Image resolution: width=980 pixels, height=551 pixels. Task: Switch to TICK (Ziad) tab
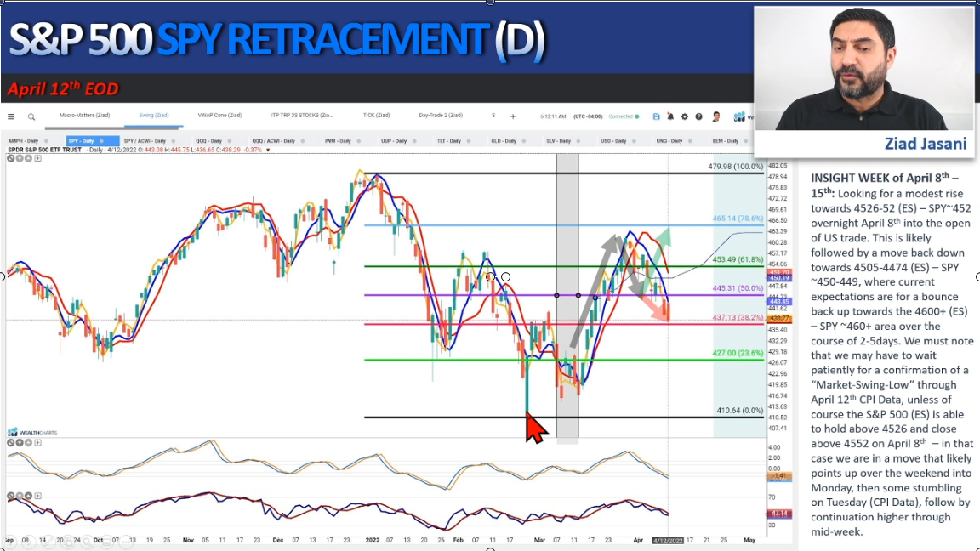point(376,116)
